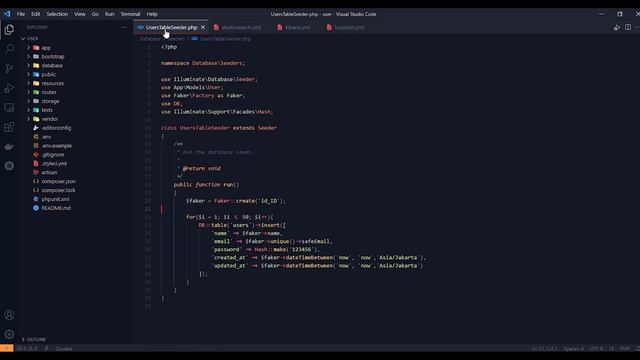Open composer.lock in explorer
640x360 pixels.
[x=58, y=190]
